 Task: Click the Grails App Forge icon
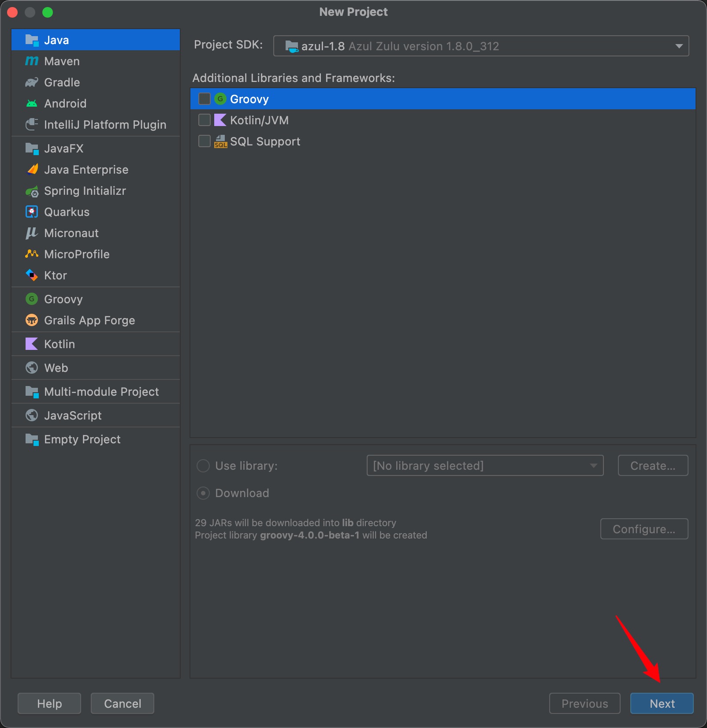click(32, 320)
